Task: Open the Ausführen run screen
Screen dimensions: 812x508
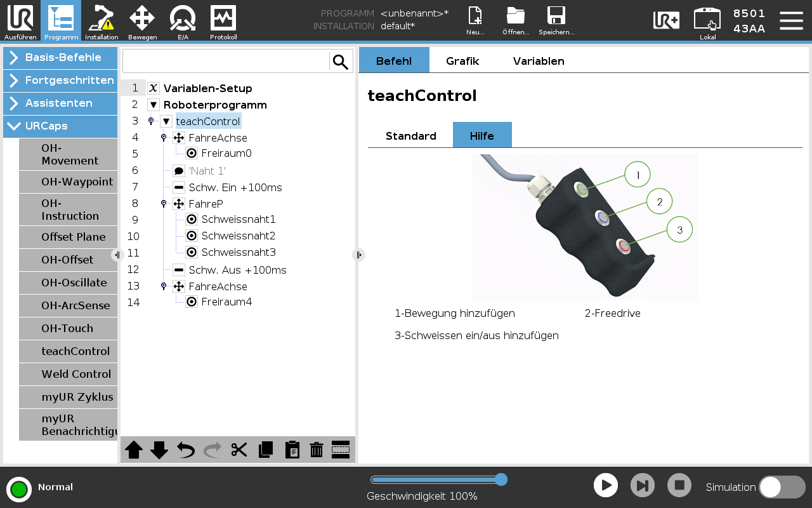Action: coord(20,21)
